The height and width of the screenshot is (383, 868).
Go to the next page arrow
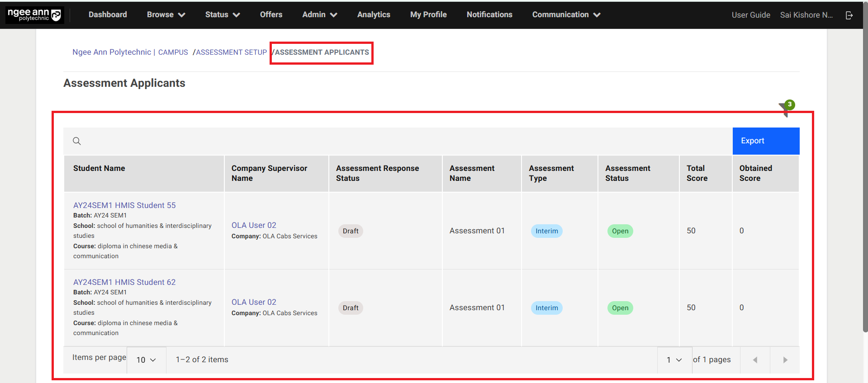(x=785, y=360)
